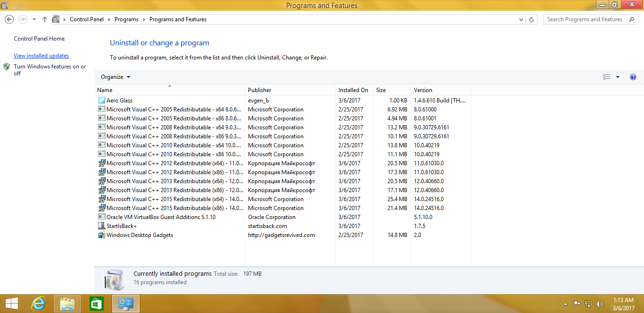Image resolution: width=644 pixels, height=313 pixels.
Task: Click the Aero Glass program icon
Action: tap(101, 100)
